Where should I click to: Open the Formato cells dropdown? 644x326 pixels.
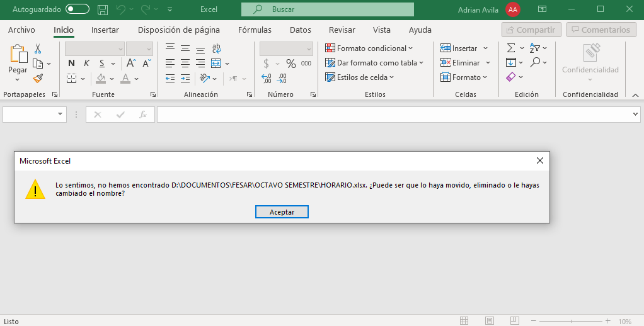pyautogui.click(x=464, y=77)
